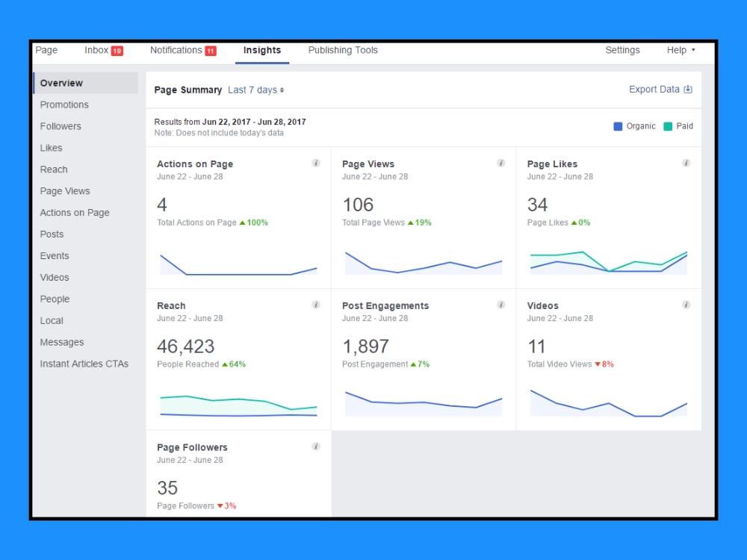Open Followers in the sidebar
Image resolution: width=747 pixels, height=560 pixels.
point(61,126)
